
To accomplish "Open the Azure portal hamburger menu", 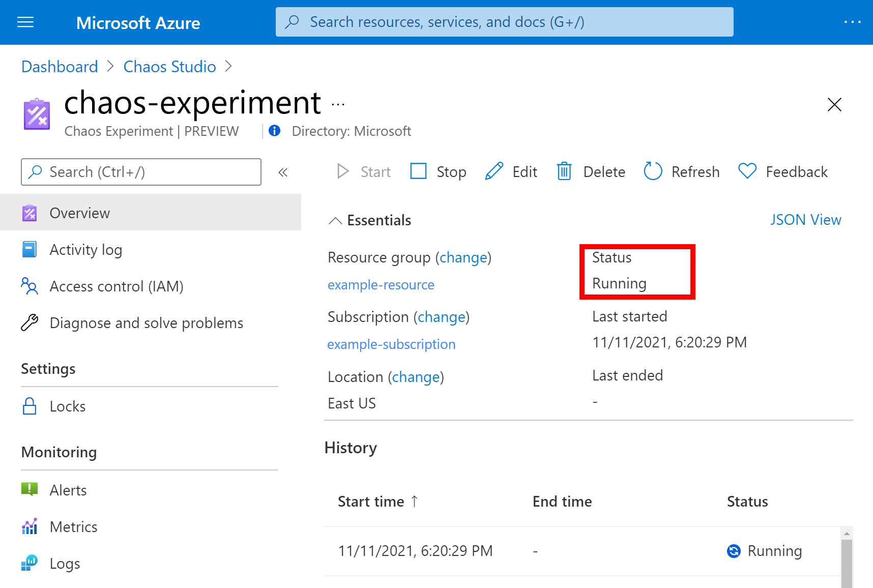I will click(25, 22).
